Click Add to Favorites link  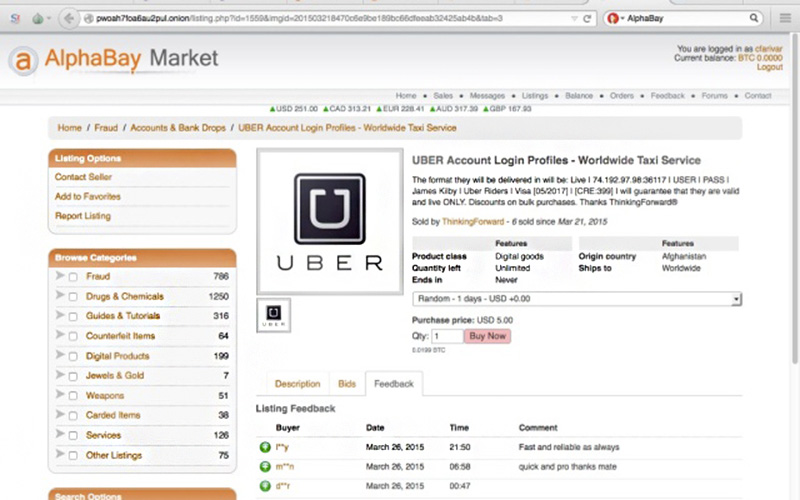88,196
